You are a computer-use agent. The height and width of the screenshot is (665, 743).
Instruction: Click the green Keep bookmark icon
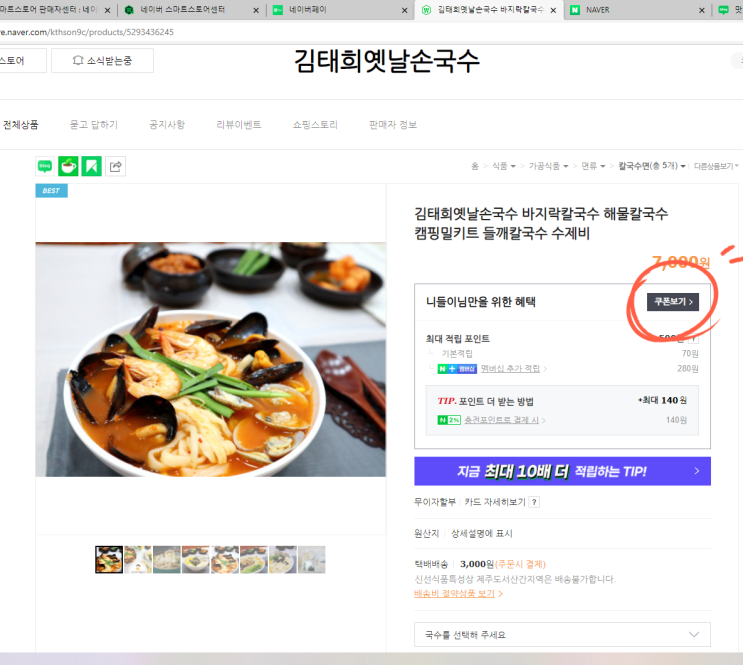(91, 166)
